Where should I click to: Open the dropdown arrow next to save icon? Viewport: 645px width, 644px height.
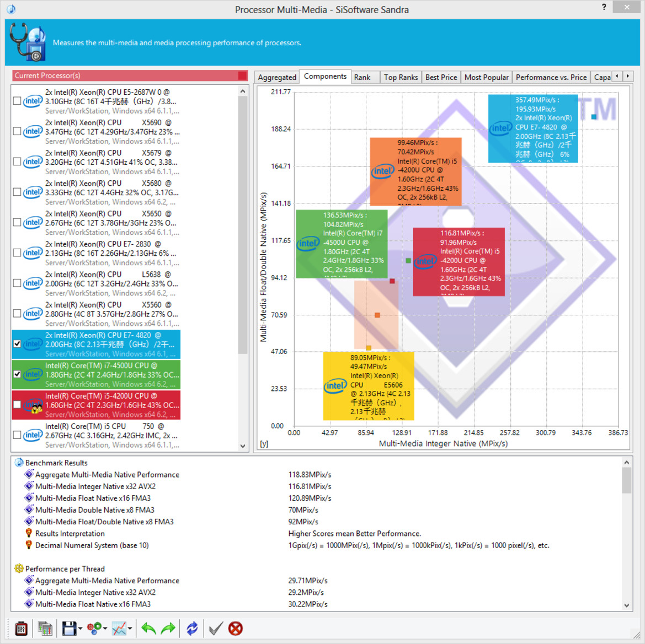tap(80, 629)
